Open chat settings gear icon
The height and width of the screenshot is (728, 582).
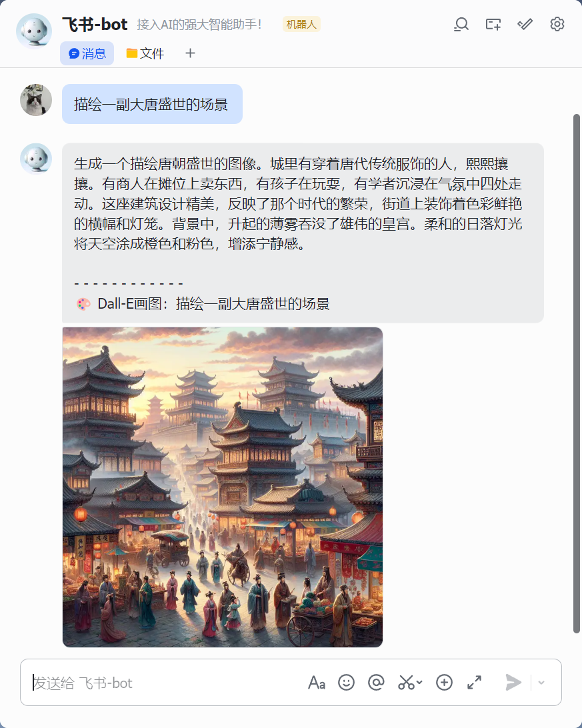click(x=557, y=24)
